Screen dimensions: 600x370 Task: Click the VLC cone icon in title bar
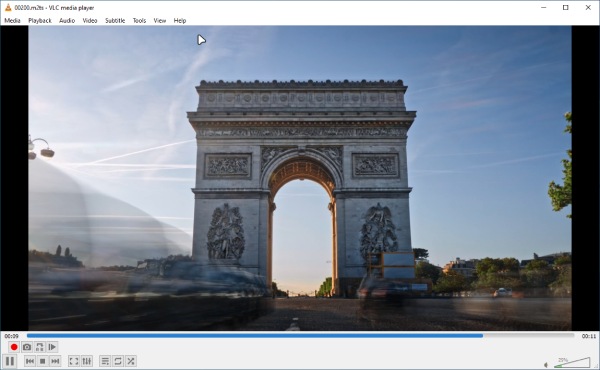(x=8, y=7)
